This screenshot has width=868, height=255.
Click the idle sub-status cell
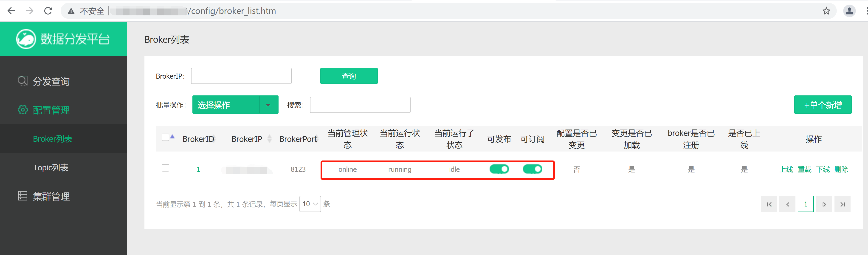coord(454,169)
